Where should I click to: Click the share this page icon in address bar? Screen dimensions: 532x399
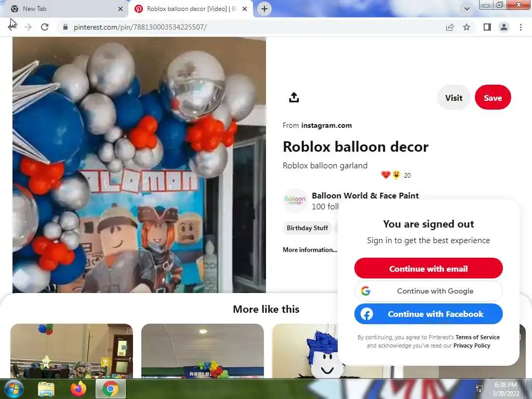coord(450,27)
